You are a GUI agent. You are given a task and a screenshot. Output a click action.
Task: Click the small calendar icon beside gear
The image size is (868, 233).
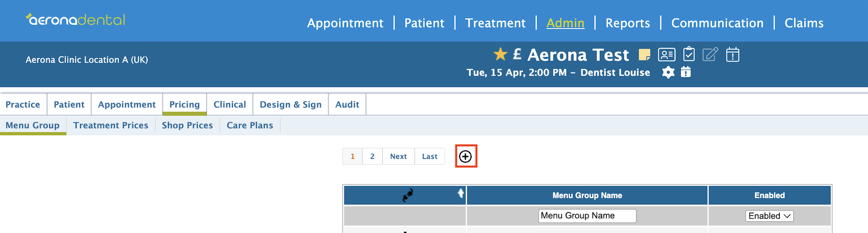(x=686, y=72)
